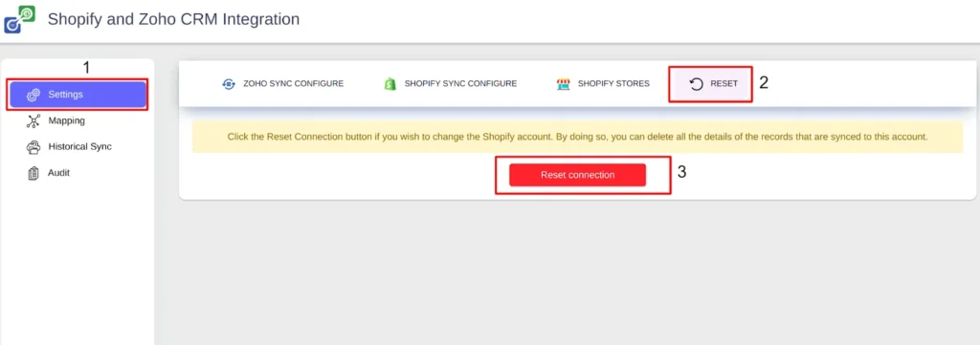Click the red Reset connection button
This screenshot has width=980, height=345.
577,175
